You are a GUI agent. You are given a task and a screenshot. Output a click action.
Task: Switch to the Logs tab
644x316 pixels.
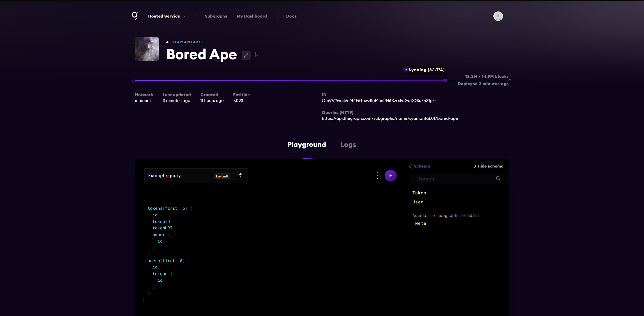[x=348, y=144]
